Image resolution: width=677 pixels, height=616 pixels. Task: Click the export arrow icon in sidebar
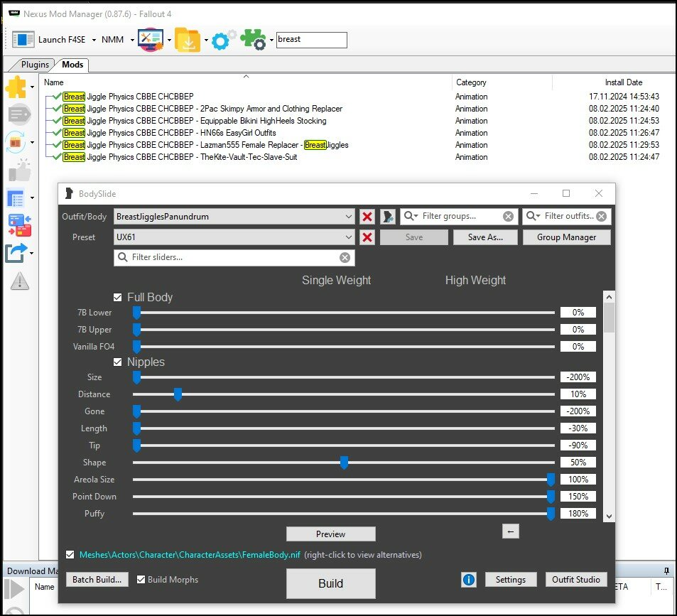(x=16, y=253)
